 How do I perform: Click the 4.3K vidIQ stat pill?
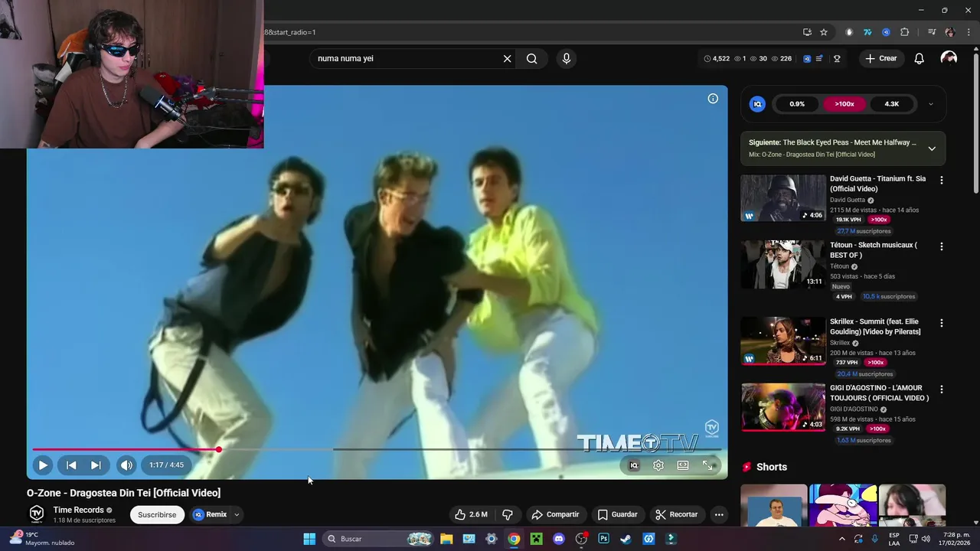(x=892, y=104)
